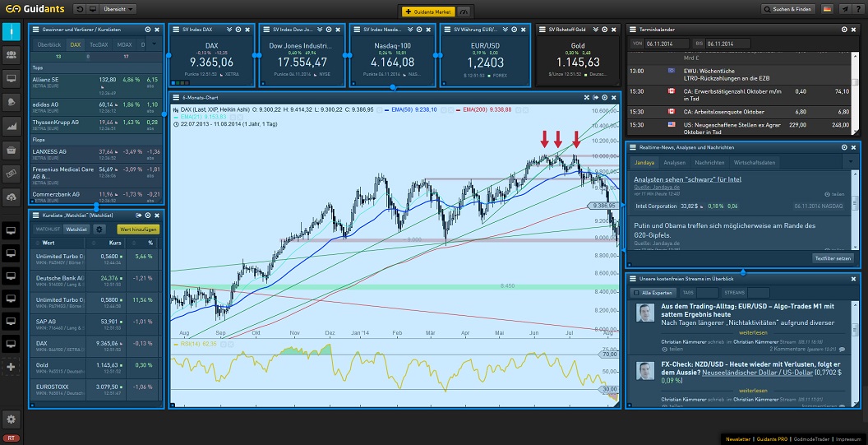868x445 pixels.
Task: Open 'Analysten sehen schwarz für Intel' headline
Action: [687, 178]
